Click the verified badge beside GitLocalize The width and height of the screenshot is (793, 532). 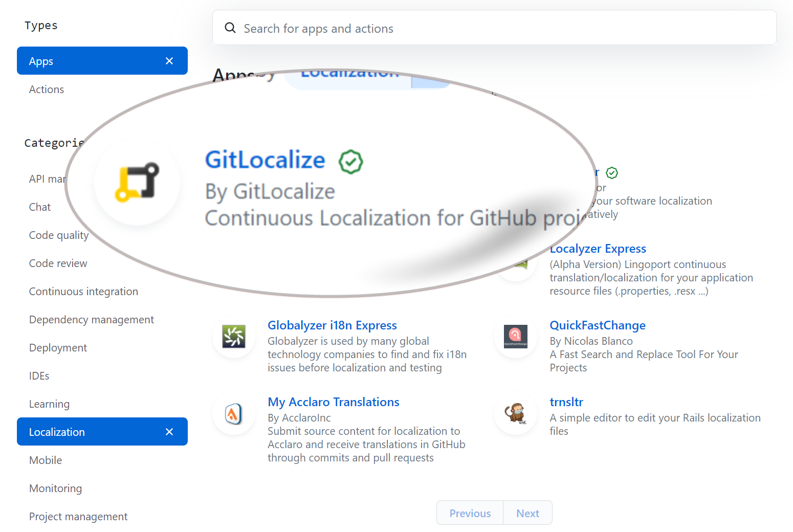point(351,162)
